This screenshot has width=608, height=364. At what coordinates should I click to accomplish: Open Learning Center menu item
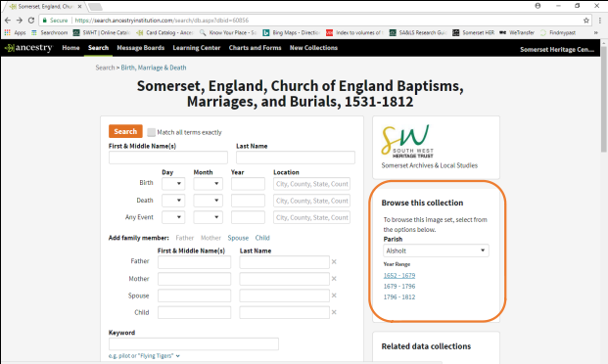click(197, 48)
